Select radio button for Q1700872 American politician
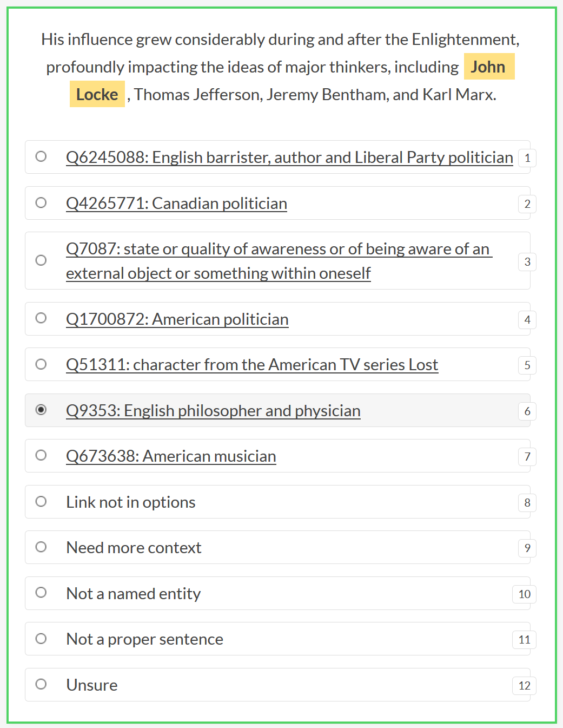 [41, 318]
